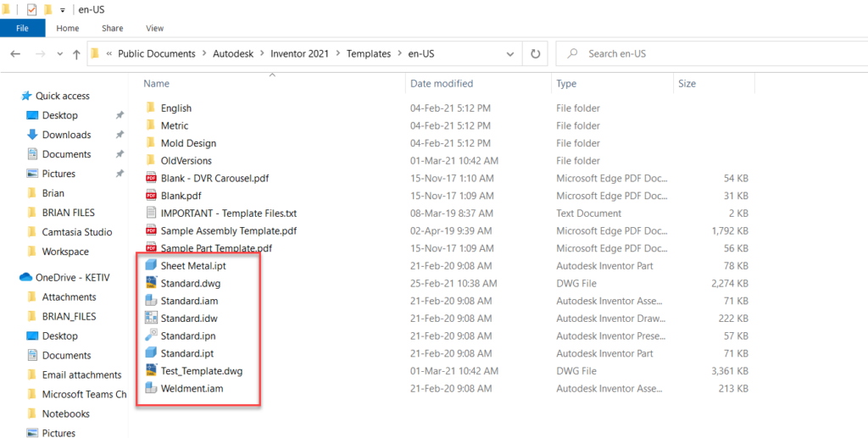Image resolution: width=868 pixels, height=438 pixels.
Task: Click the New folder title bar icon
Action: pyautogui.click(x=48, y=9)
